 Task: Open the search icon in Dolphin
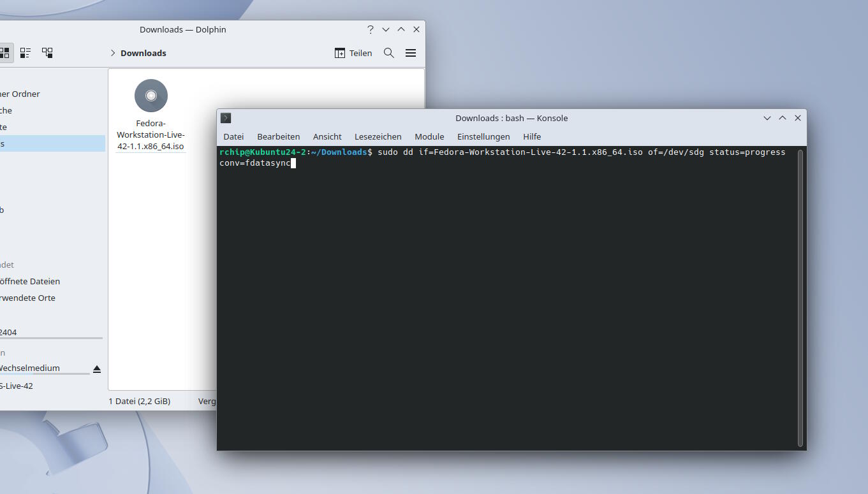389,53
